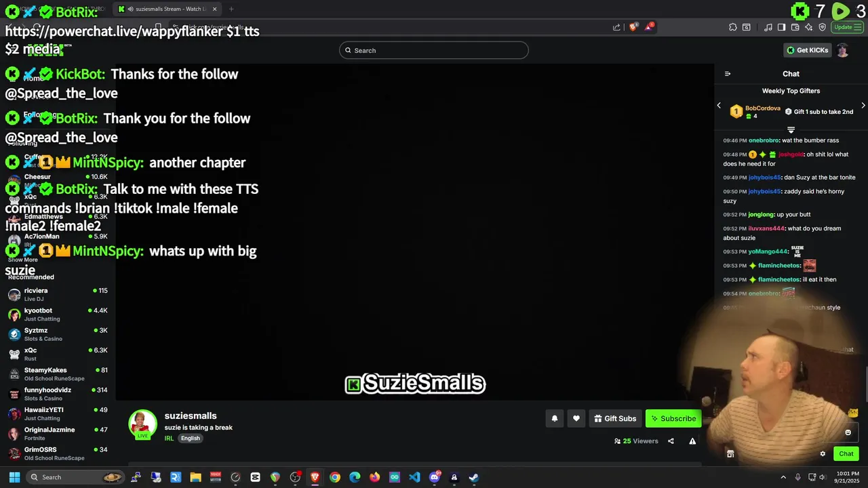The height and width of the screenshot is (488, 868).
Task: Switch to the suziesmalls Stream tab
Action: tap(166, 9)
